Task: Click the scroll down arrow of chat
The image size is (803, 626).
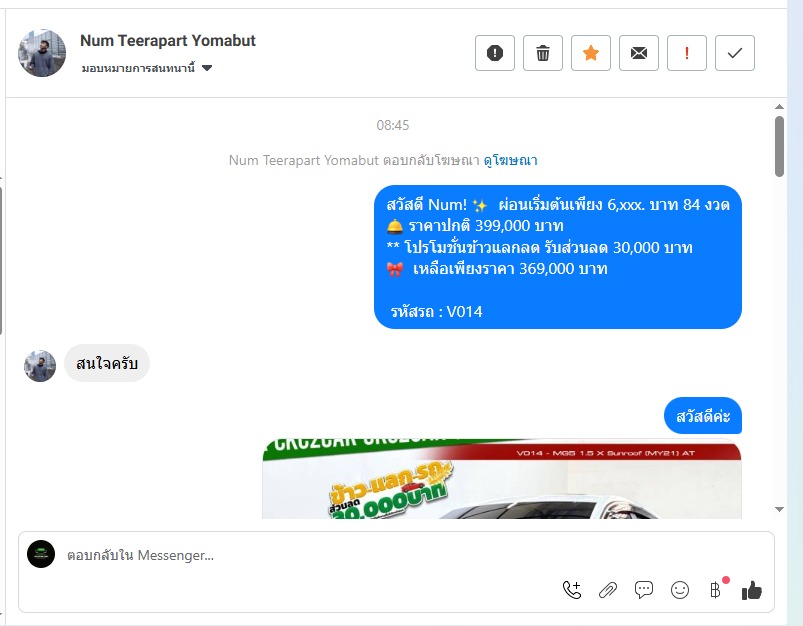Action: [x=779, y=509]
